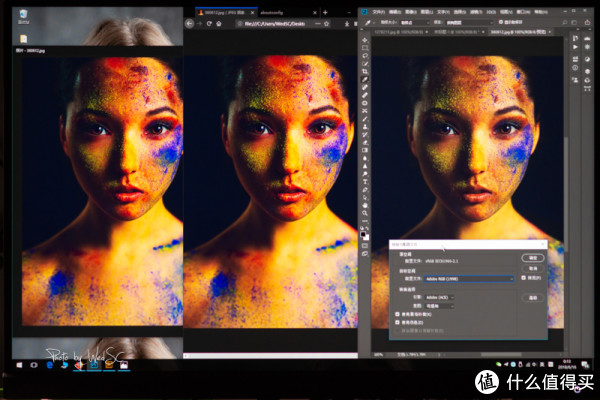Open the File (文件) menu
Viewport: 600px width, 400px height.
point(378,12)
